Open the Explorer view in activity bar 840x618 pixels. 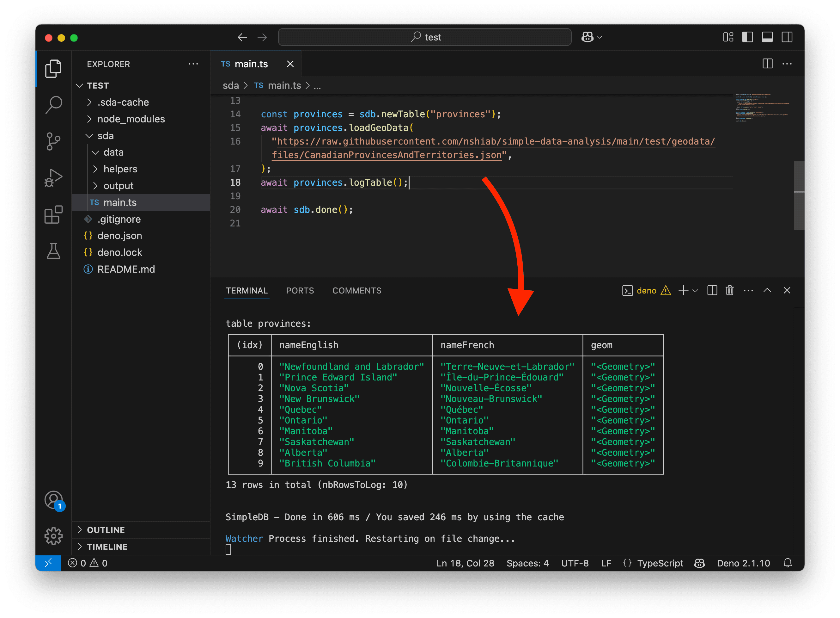coord(53,68)
